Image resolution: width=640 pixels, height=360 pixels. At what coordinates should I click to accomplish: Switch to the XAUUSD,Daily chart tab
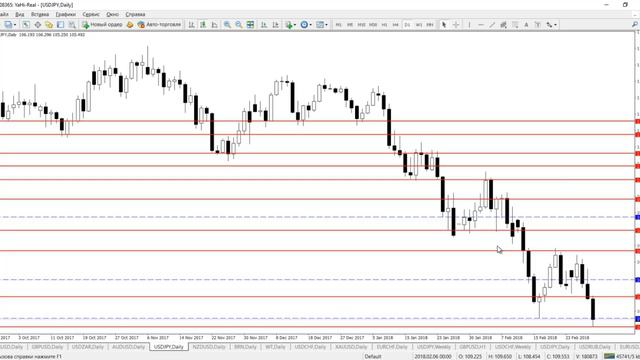click(351, 347)
